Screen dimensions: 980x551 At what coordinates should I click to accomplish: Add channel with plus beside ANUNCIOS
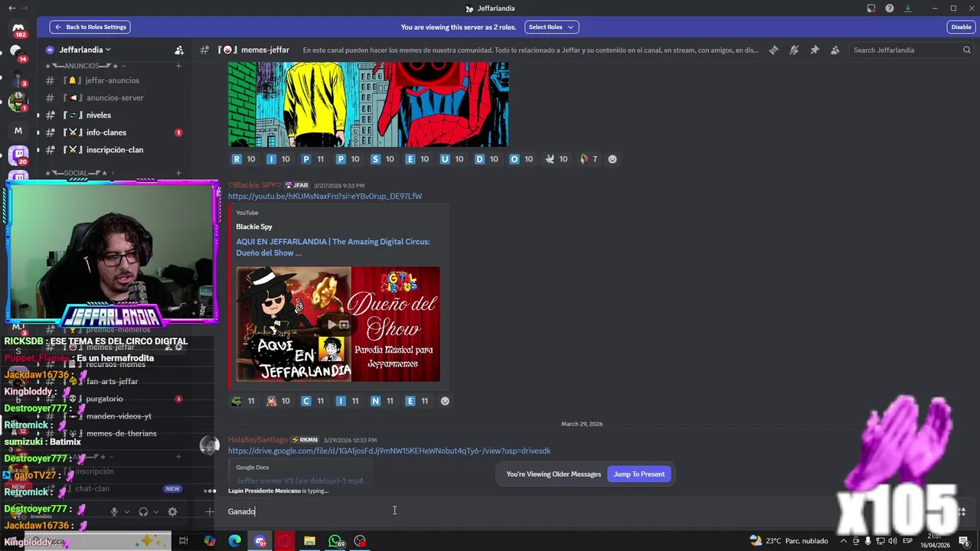point(178,66)
